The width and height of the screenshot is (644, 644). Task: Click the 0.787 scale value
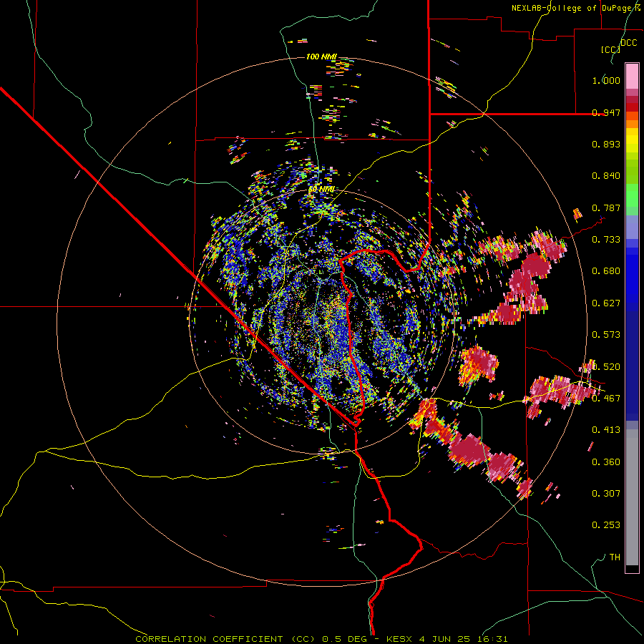[x=606, y=208]
